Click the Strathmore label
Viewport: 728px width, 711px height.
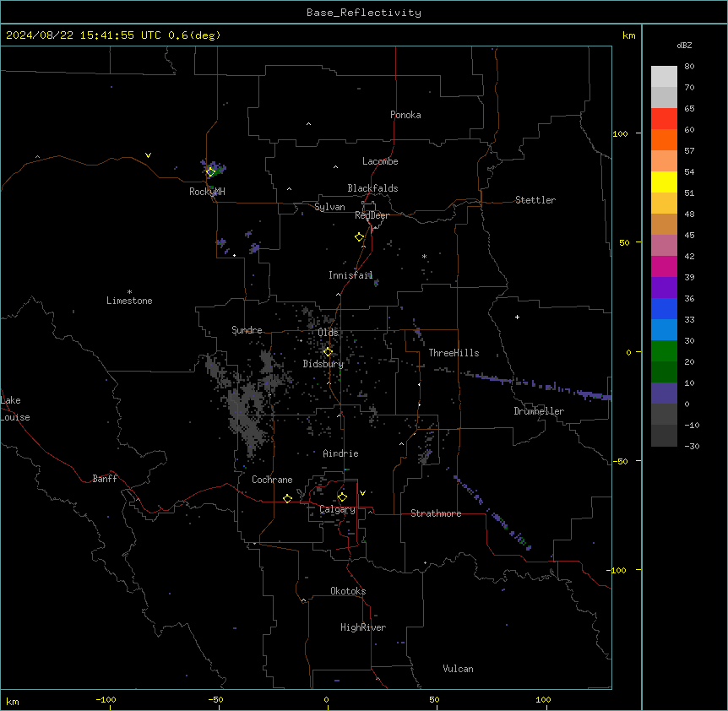[436, 513]
